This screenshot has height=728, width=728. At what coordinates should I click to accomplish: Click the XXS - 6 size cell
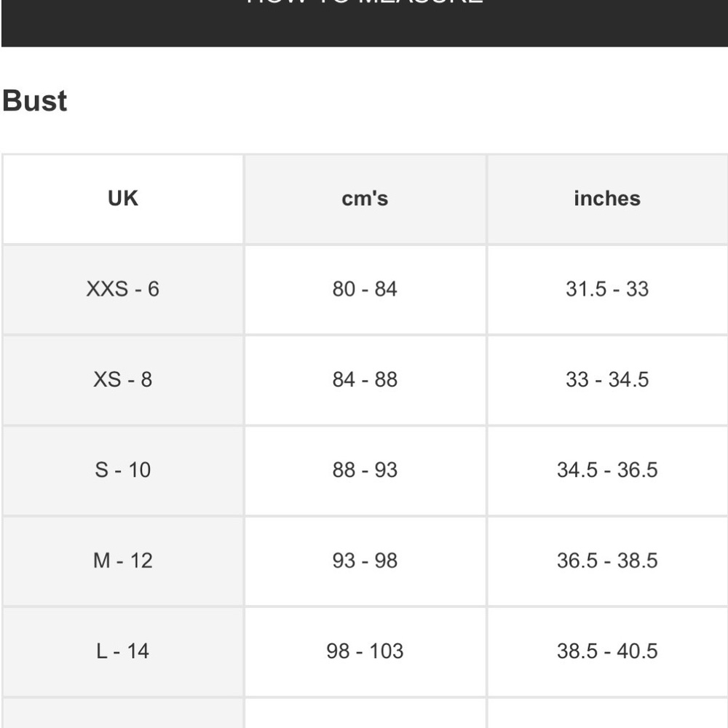(x=122, y=289)
